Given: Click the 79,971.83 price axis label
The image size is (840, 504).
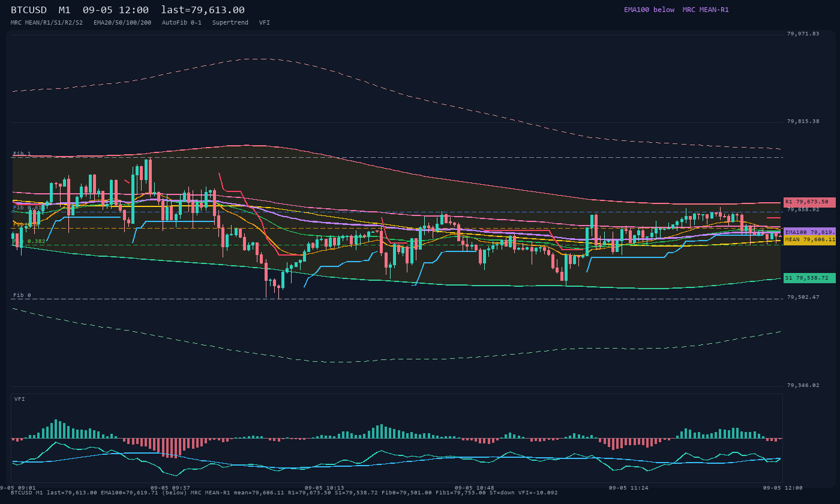Looking at the screenshot, I should [x=803, y=34].
